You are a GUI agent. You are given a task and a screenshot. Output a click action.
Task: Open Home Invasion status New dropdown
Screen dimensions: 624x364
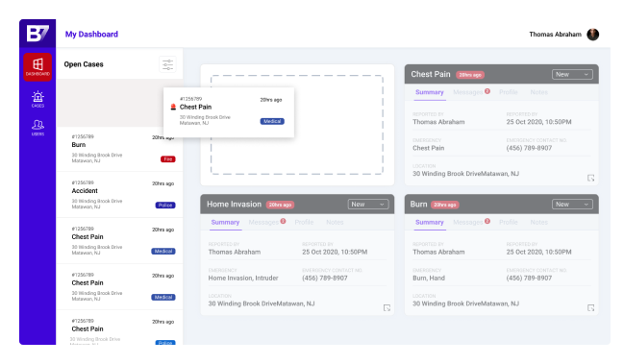pyautogui.click(x=368, y=205)
